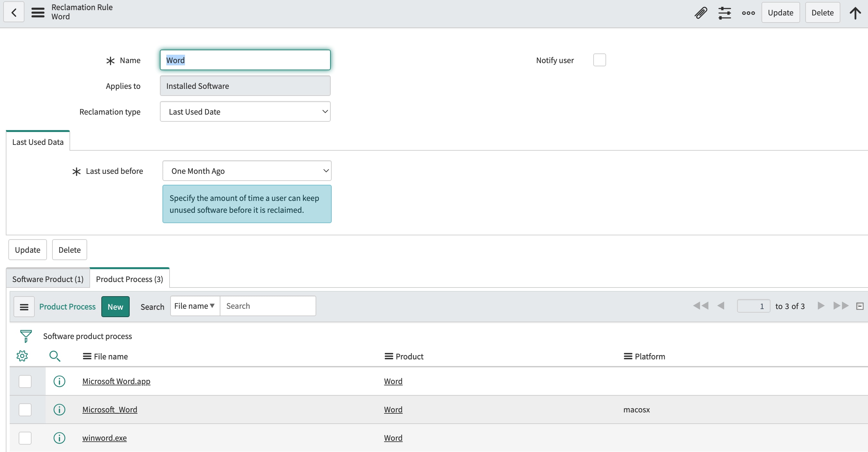The height and width of the screenshot is (452, 868).
Task: Preview the Microsoft Word.app record info icon
Action: click(x=59, y=381)
